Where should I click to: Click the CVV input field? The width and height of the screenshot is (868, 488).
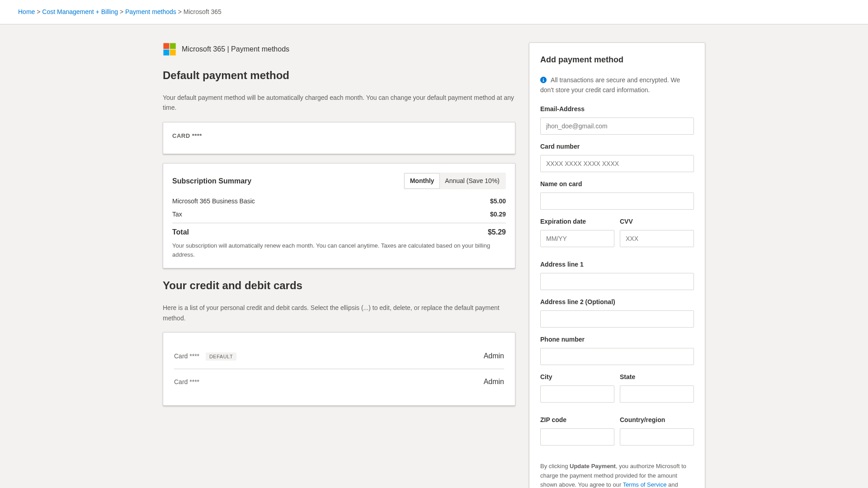656,239
